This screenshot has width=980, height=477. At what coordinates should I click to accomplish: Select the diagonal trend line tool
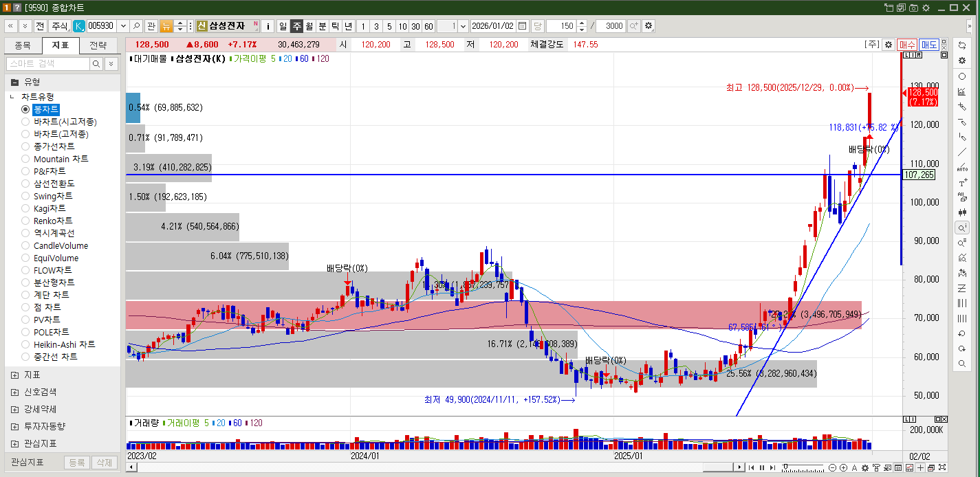(962, 152)
